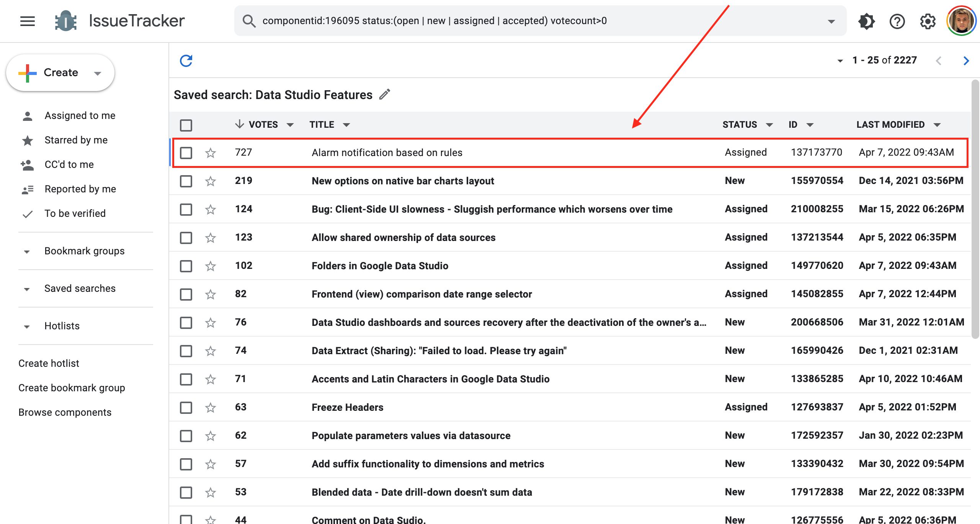The width and height of the screenshot is (980, 524).
Task: Click into the issue search field
Action: [536, 21]
